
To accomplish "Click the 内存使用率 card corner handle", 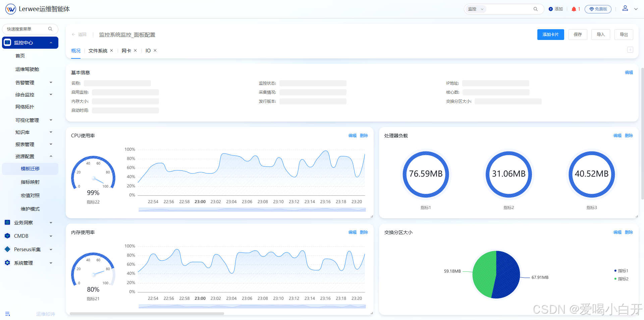I will pos(371,313).
